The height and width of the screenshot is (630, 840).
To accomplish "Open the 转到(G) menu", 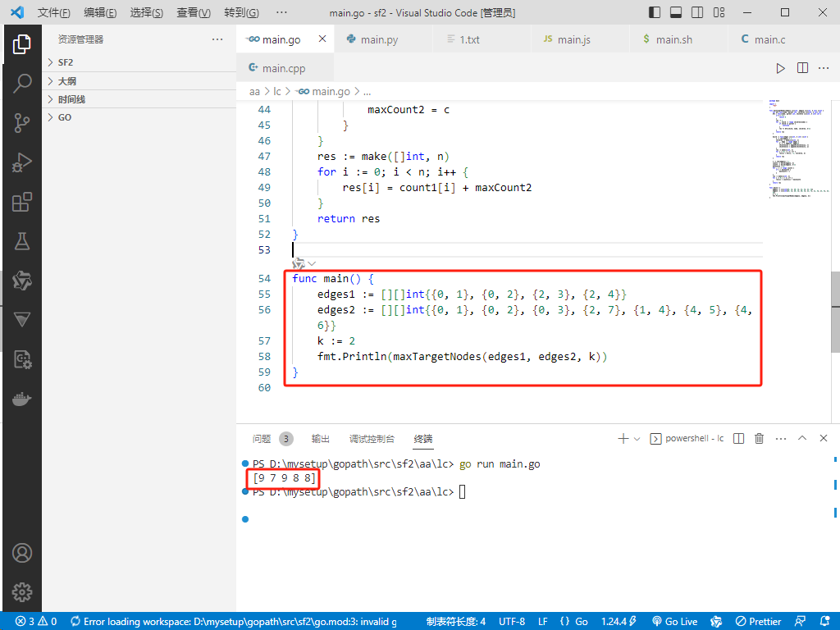I will click(242, 12).
